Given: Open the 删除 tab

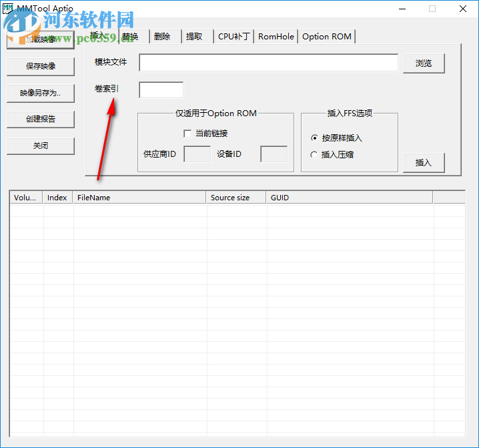Looking at the screenshot, I should click(x=165, y=37).
